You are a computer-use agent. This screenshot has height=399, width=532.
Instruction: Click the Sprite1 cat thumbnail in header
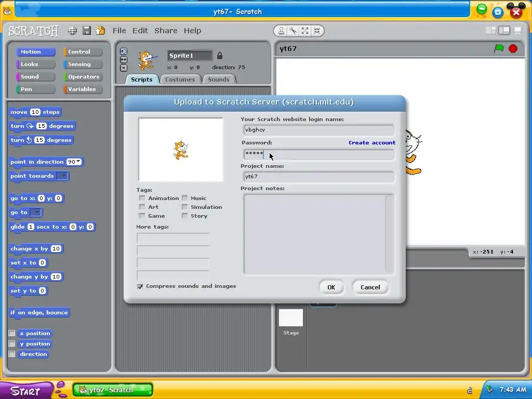[147, 60]
